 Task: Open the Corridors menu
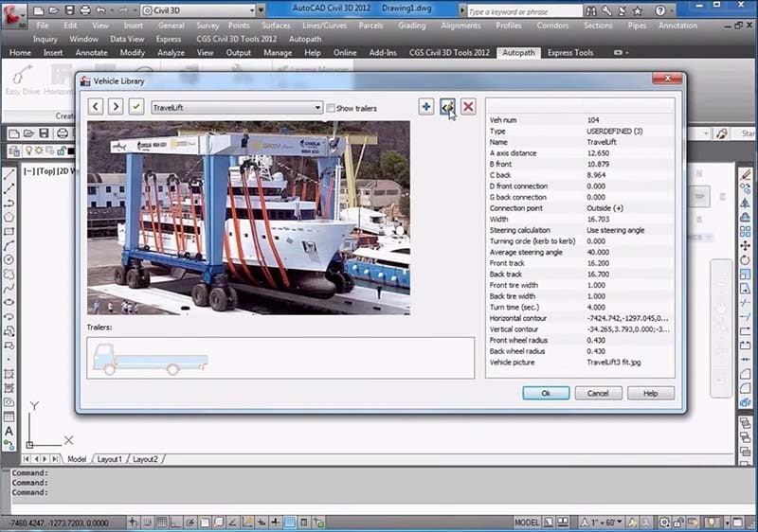(552, 26)
